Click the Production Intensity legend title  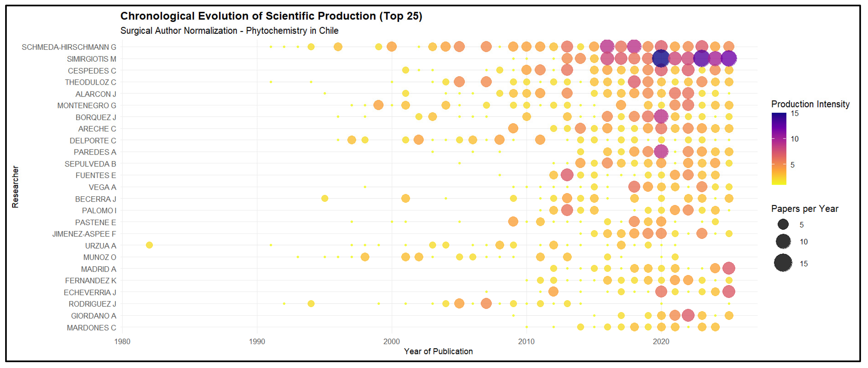pyautogui.click(x=810, y=104)
